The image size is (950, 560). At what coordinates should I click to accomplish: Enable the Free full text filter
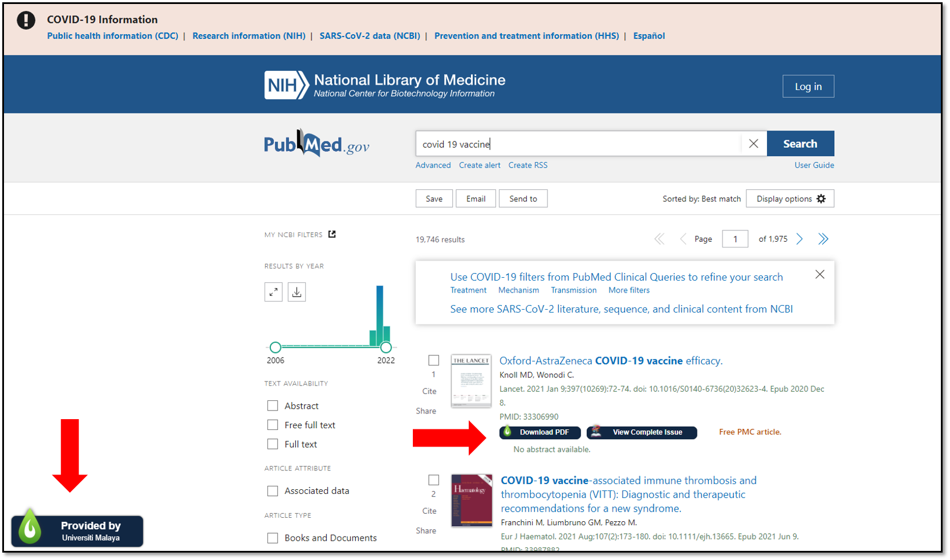click(273, 425)
